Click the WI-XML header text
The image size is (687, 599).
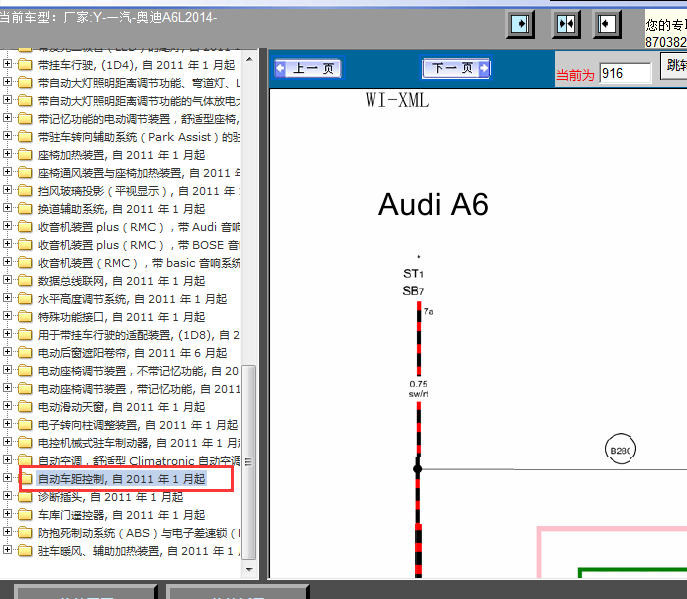[397, 100]
